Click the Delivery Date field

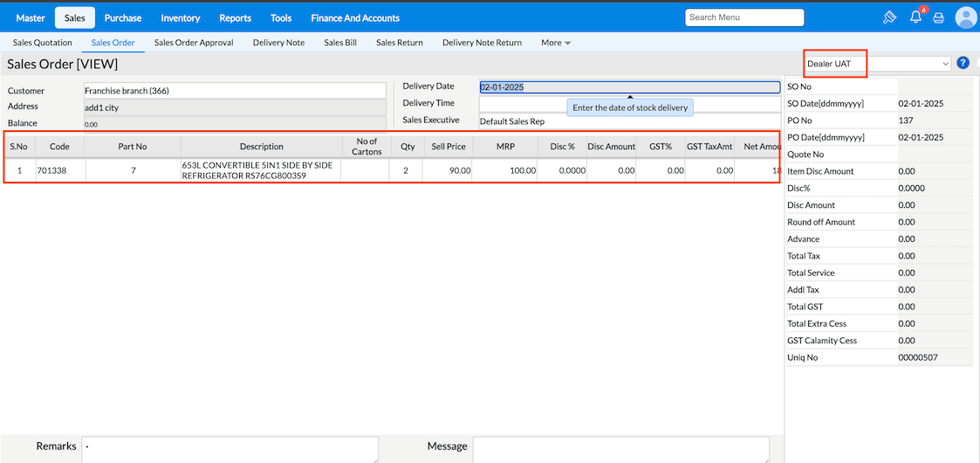tap(629, 87)
